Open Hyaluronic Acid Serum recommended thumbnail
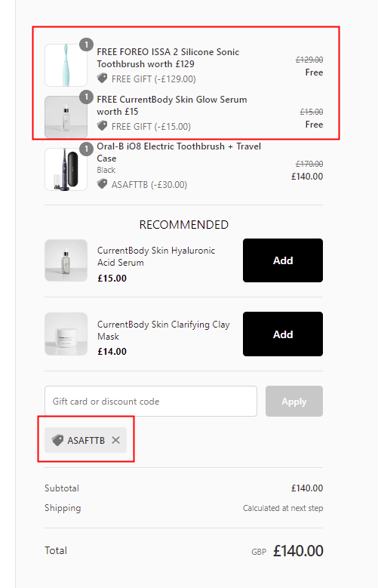This screenshot has width=378, height=588. point(66,260)
